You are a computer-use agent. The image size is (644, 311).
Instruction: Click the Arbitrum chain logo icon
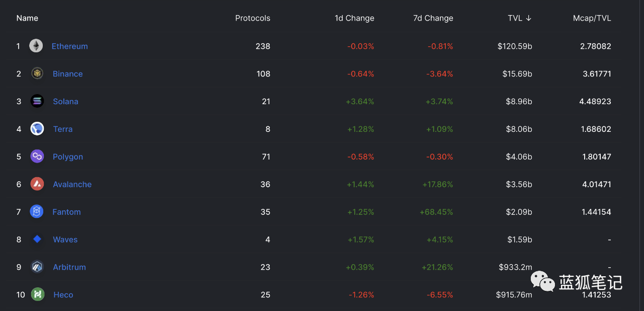click(37, 267)
